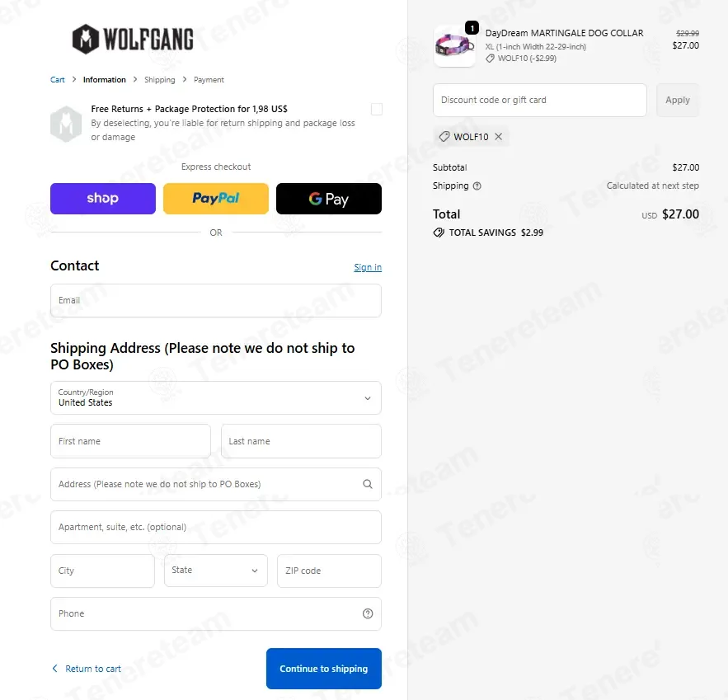Screen dimensions: 728x700
Task: Follow the Sign in link
Action: [x=368, y=267]
